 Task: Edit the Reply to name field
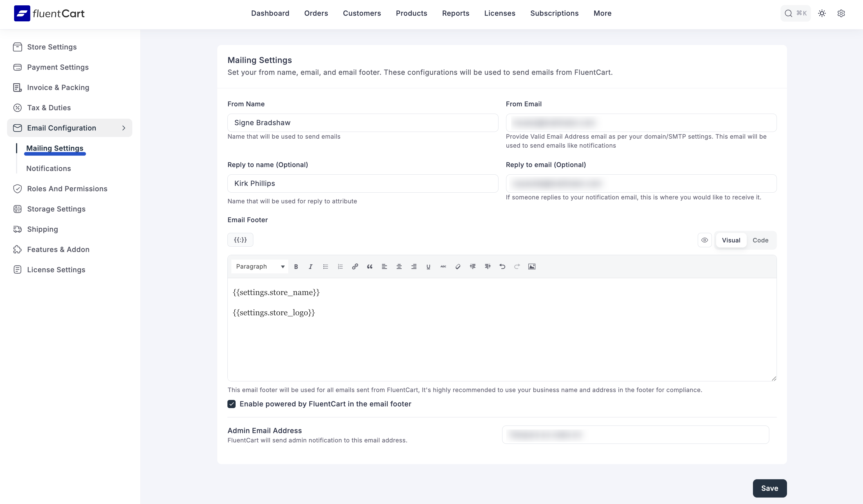[363, 183]
